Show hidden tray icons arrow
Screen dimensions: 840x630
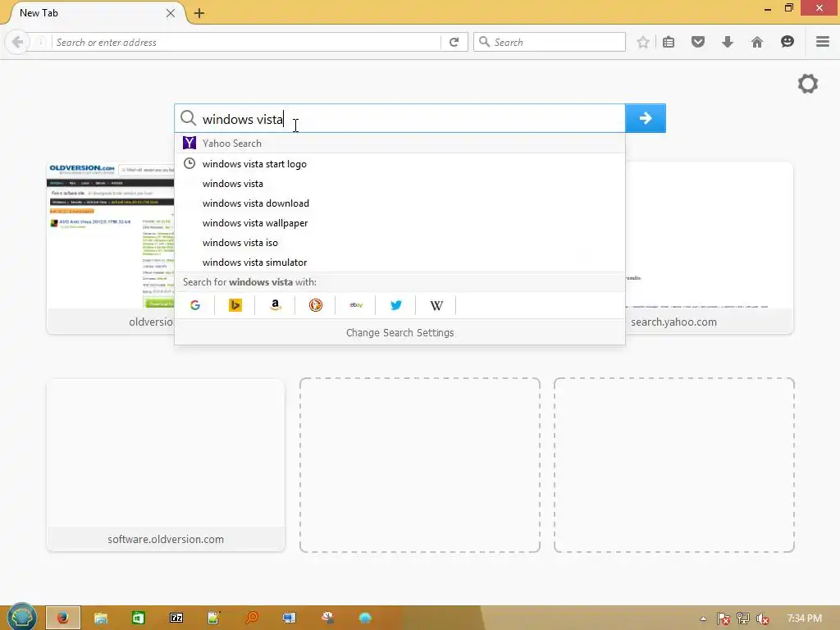click(703, 619)
